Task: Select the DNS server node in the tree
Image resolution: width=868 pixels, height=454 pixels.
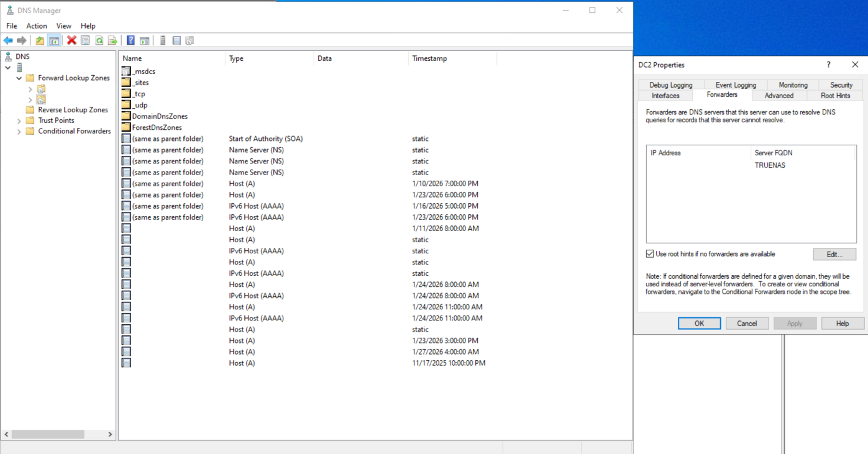Action: point(19,67)
